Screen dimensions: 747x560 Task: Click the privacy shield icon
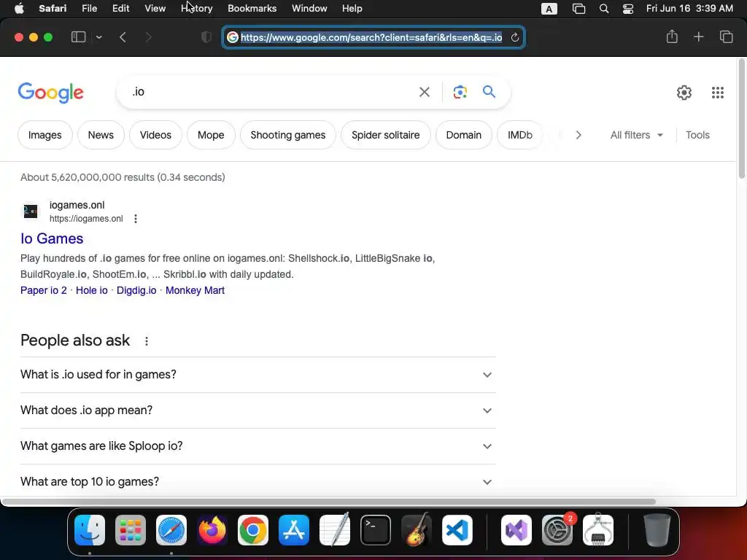point(206,37)
